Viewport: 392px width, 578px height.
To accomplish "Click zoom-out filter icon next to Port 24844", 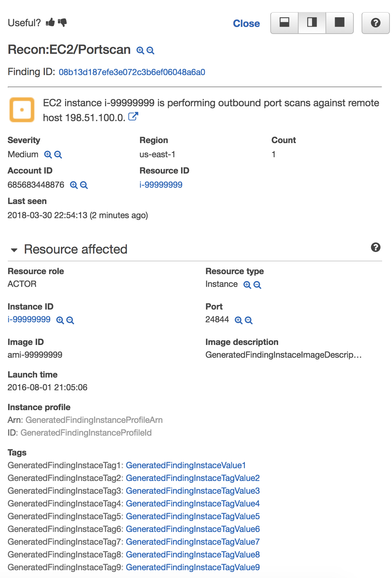I will pyautogui.click(x=249, y=321).
